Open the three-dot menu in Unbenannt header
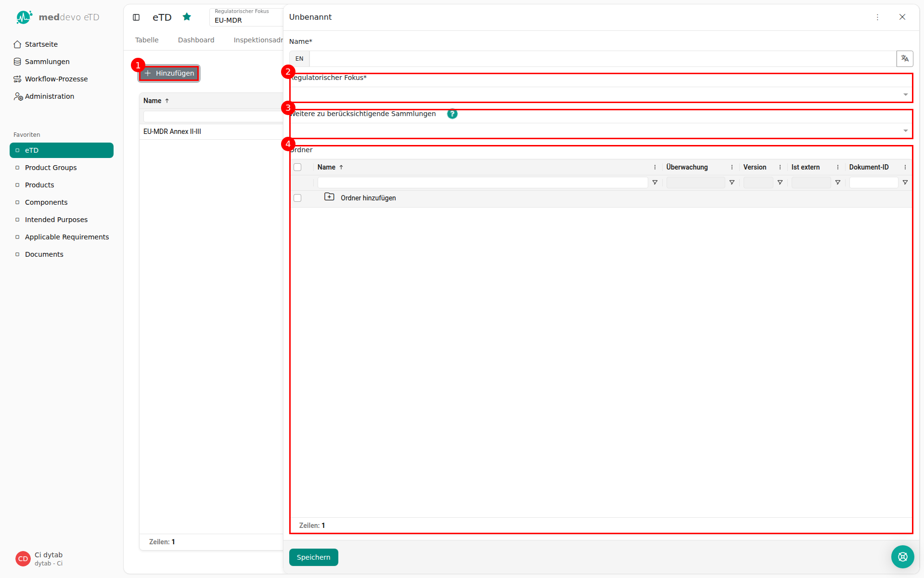The height and width of the screenshot is (578, 924). tap(877, 17)
